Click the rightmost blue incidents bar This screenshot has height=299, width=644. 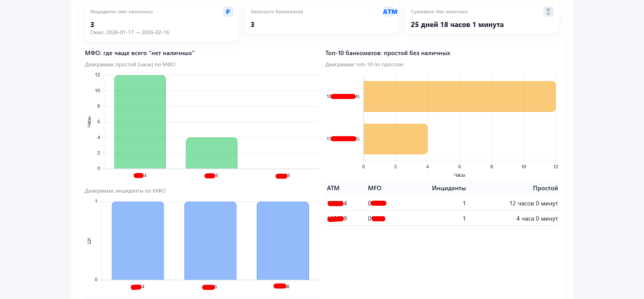pos(283,241)
